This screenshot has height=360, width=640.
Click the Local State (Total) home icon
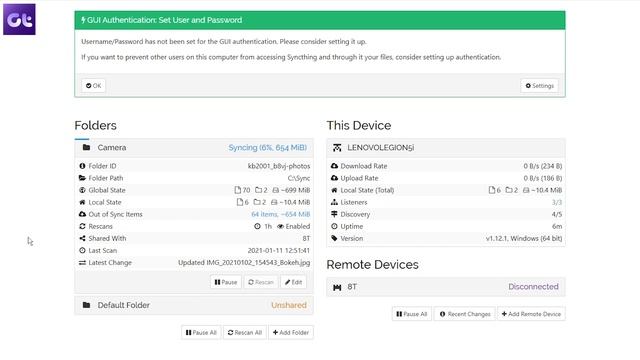[x=334, y=190]
